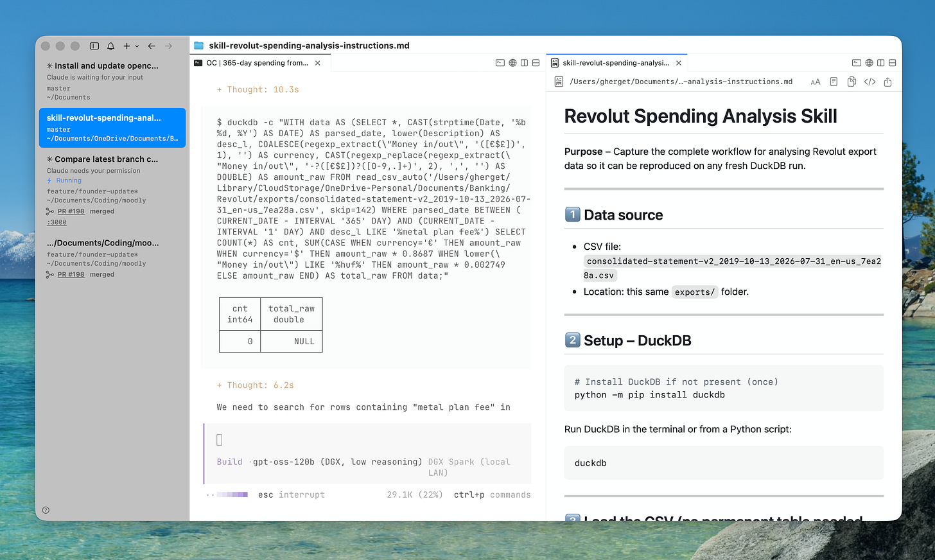Viewport: 935px width, 560px height.
Task: Open new terminal in the left pane
Action: click(x=500, y=63)
